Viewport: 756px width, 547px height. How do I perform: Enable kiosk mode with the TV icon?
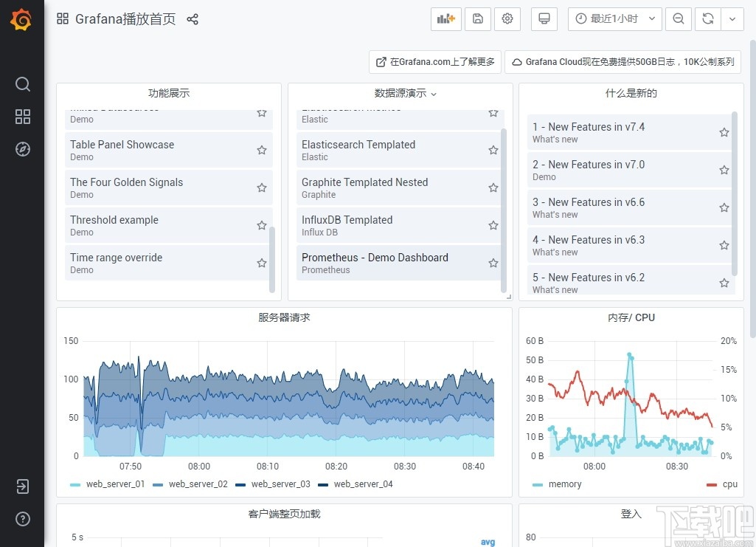click(544, 18)
